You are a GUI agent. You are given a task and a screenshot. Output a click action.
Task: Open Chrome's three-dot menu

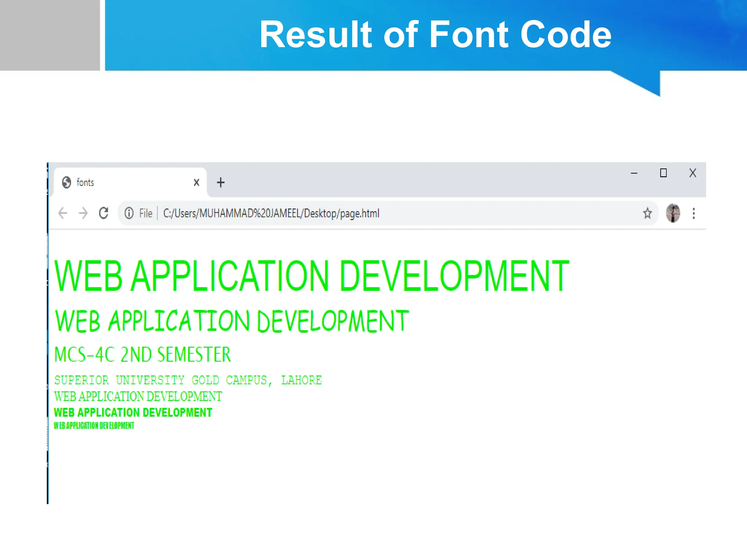693,213
